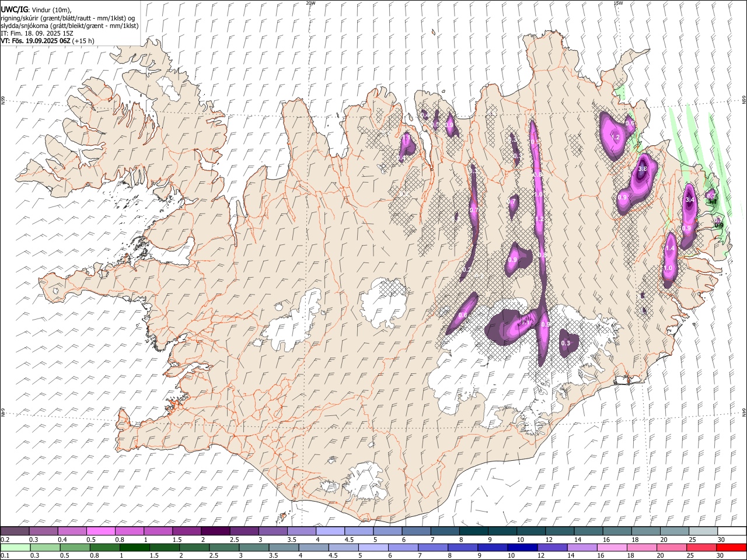Click the 'Vindur (10m)' header text

coord(50,10)
